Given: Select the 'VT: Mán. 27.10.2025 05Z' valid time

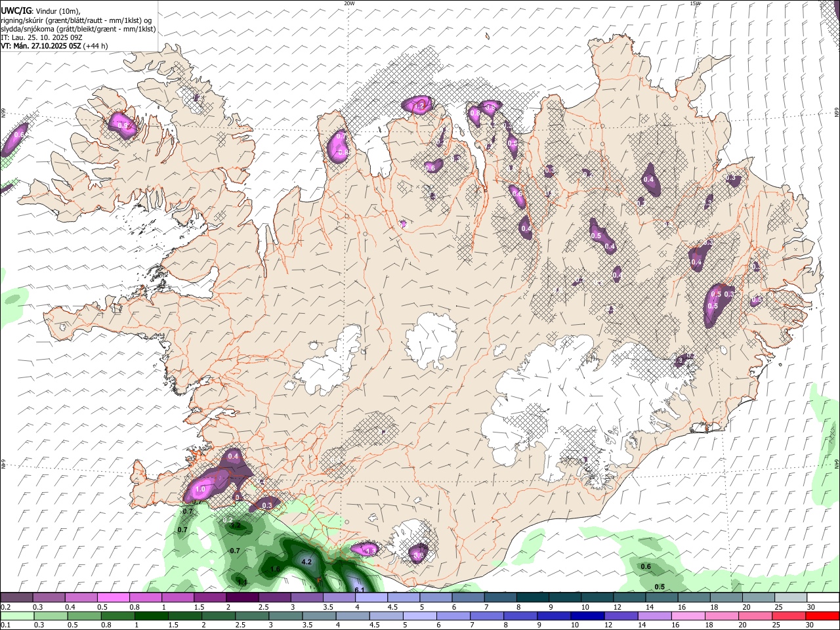Looking at the screenshot, I should (x=41, y=46).
